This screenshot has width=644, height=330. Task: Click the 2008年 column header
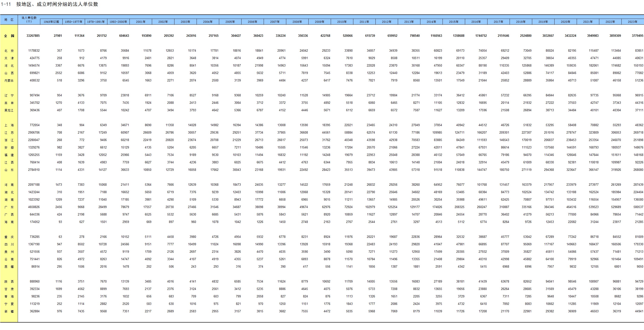pos(297,22)
